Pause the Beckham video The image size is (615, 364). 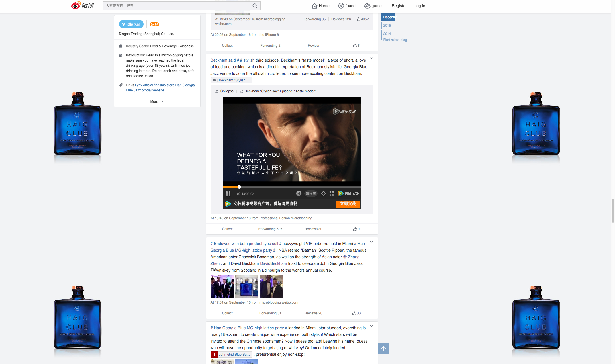(x=228, y=194)
